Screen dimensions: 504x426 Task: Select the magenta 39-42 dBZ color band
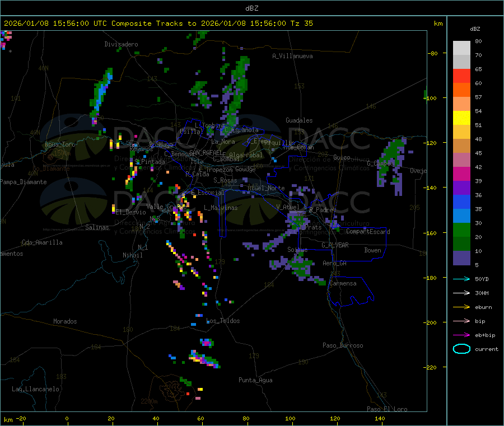coord(461,174)
